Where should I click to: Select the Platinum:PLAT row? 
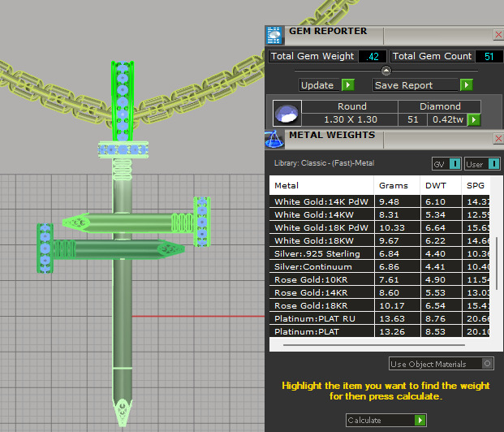tap(380, 331)
